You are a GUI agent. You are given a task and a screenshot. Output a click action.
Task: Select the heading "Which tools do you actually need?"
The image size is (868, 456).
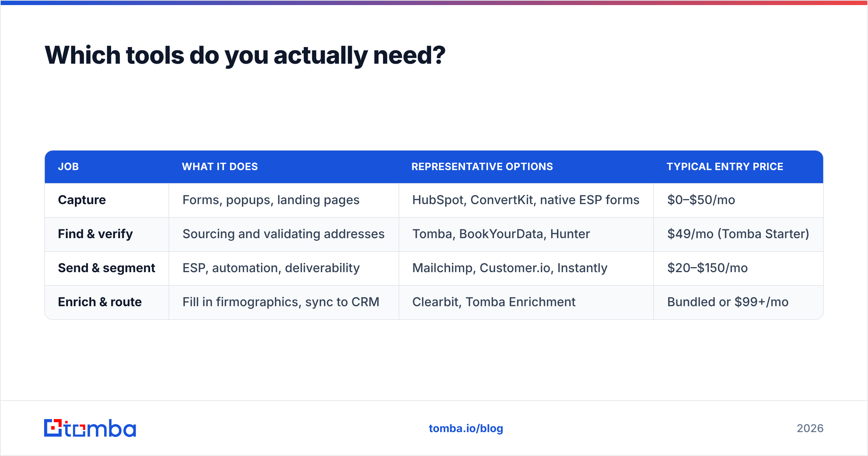245,55
